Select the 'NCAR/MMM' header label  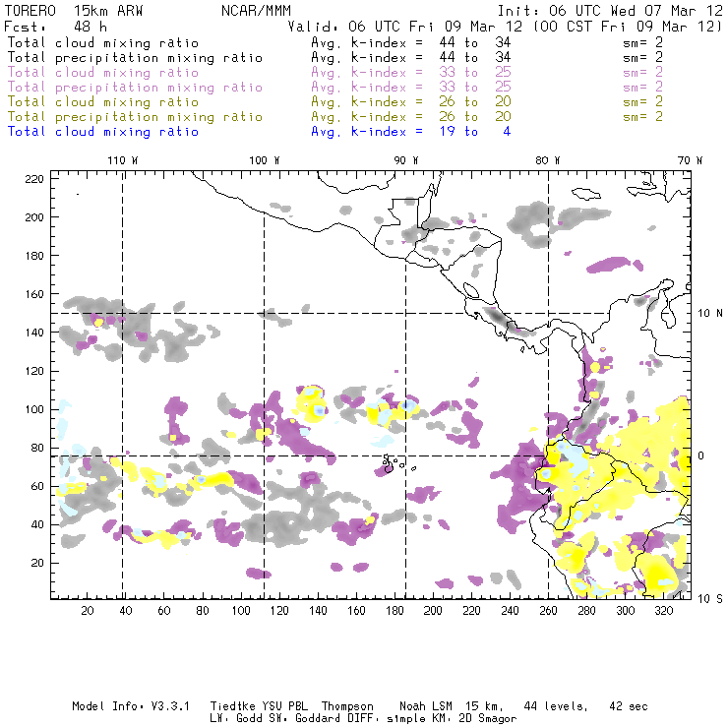point(256,11)
